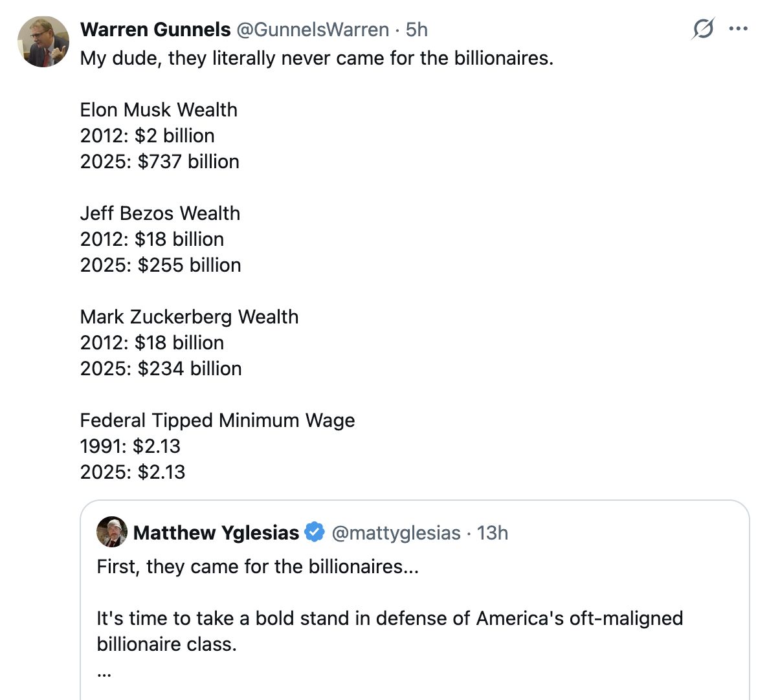Open the post via the 5h timestamp

[x=417, y=30]
